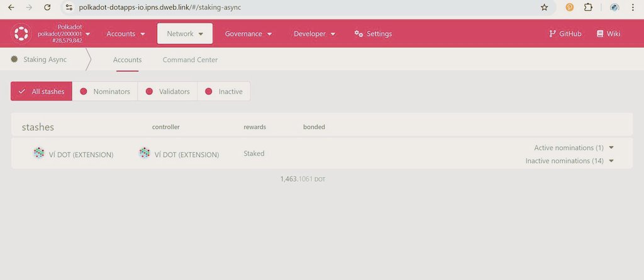Click the Settings gears icon
Image resolution: width=644 pixels, height=280 pixels.
tap(358, 34)
